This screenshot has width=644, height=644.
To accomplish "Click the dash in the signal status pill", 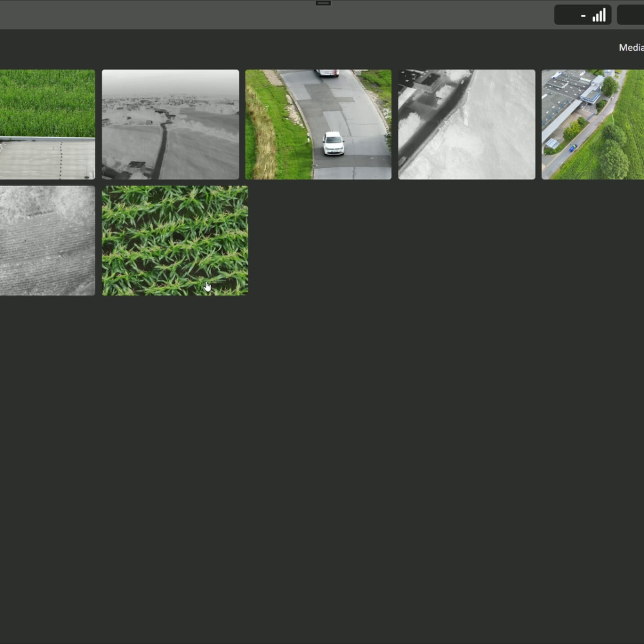I will tap(583, 15).
